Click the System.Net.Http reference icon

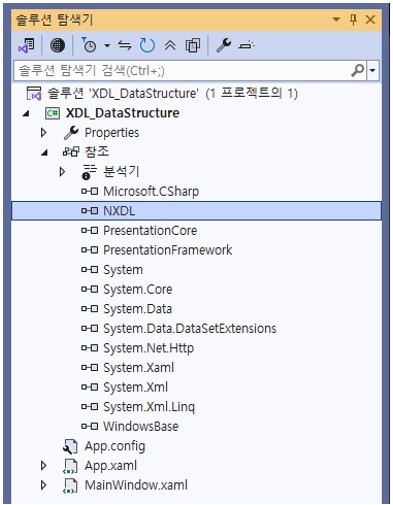tap(90, 348)
